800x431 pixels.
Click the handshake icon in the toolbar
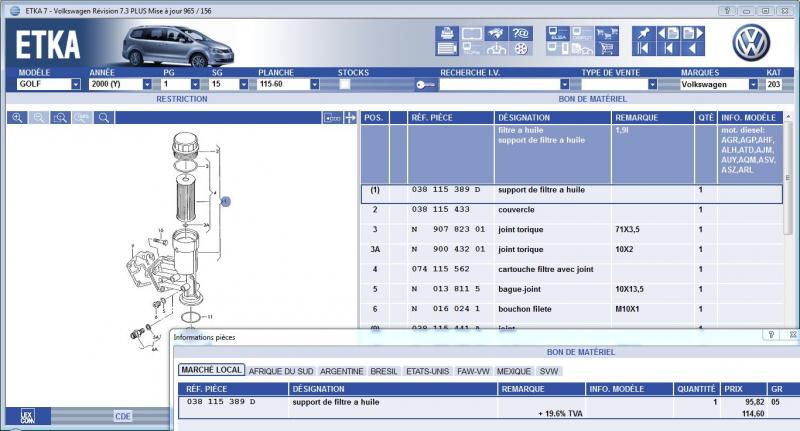coord(496,34)
